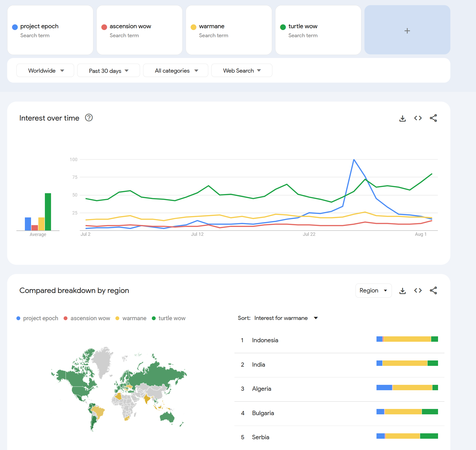Open the Worldwide location dropdown
Viewport: 476px width, 450px height.
click(x=45, y=71)
